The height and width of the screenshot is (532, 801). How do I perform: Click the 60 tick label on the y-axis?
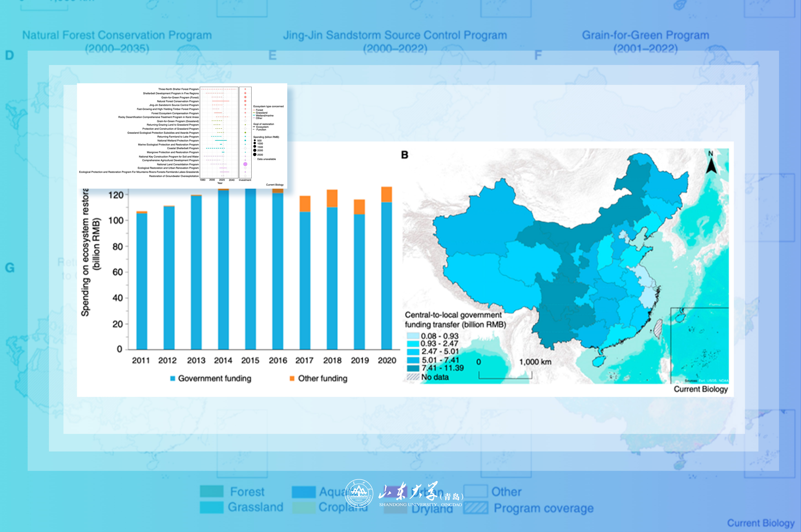coord(118,272)
